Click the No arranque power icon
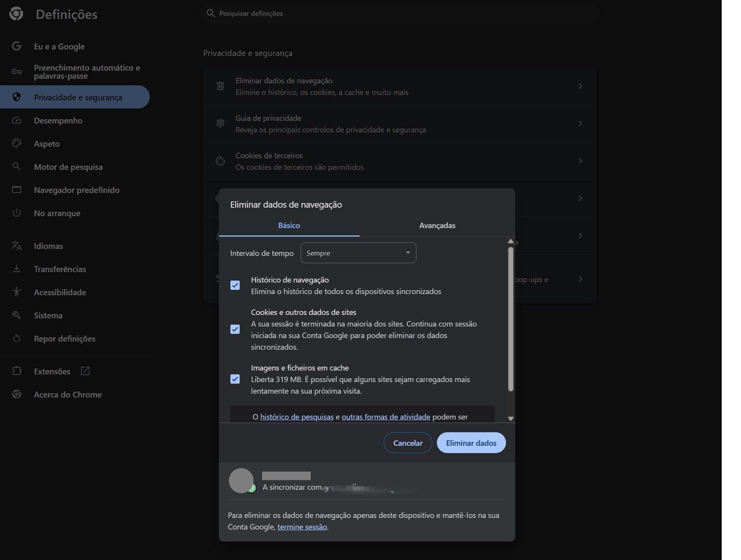 pos(16,213)
